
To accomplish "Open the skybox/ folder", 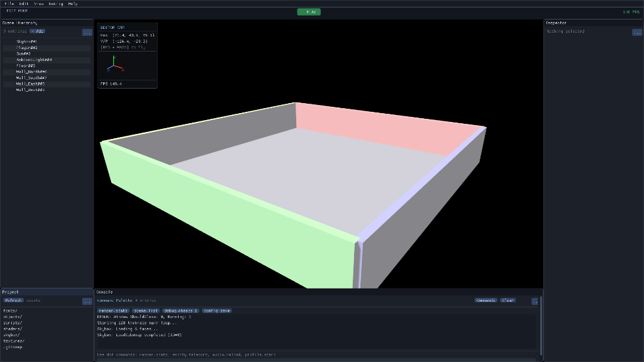I will click(11, 335).
